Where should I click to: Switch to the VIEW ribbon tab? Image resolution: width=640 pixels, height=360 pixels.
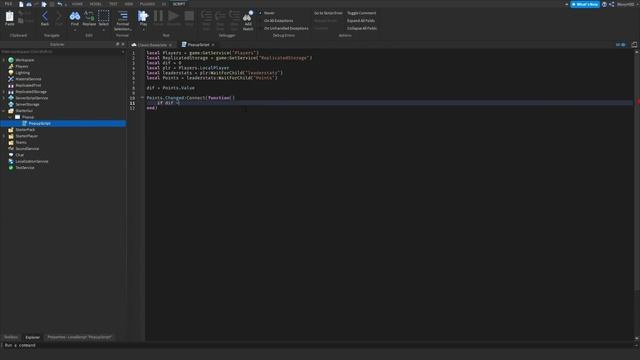pos(129,4)
